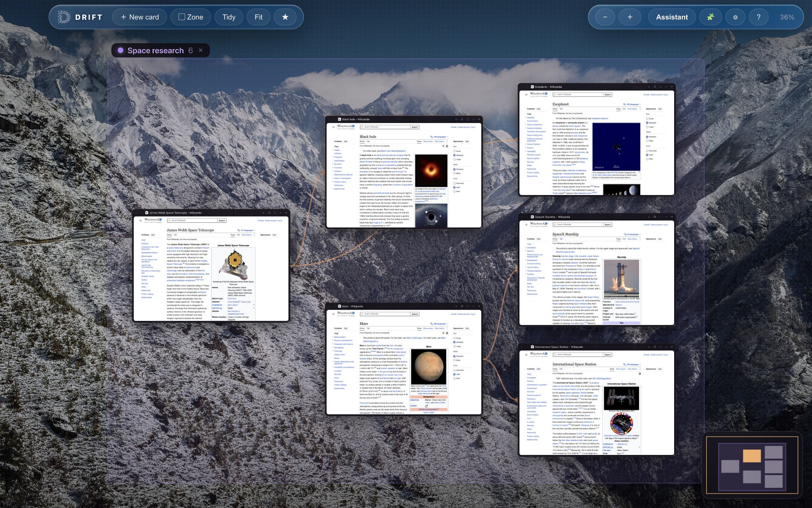Viewport: 812px width, 508px height.
Task: Star the Exoplanet card
Action: (x=655, y=87)
